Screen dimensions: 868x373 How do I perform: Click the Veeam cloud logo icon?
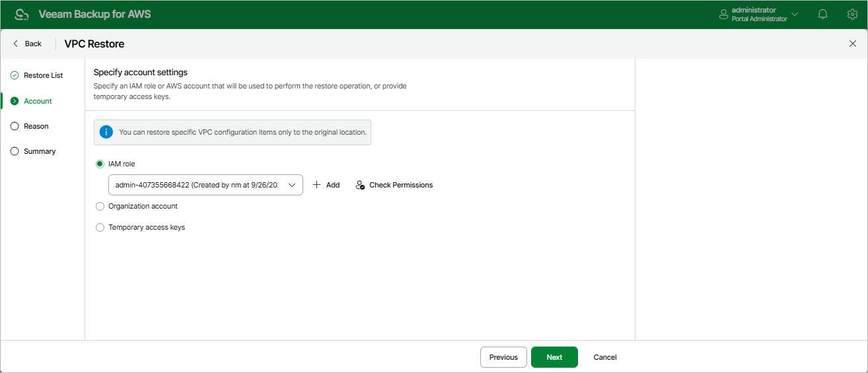(x=22, y=15)
